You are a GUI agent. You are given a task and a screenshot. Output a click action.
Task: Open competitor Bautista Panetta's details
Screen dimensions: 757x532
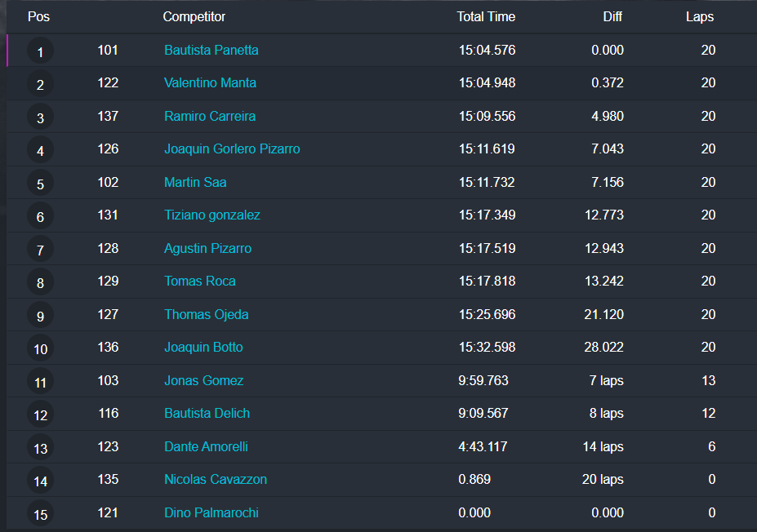point(211,50)
